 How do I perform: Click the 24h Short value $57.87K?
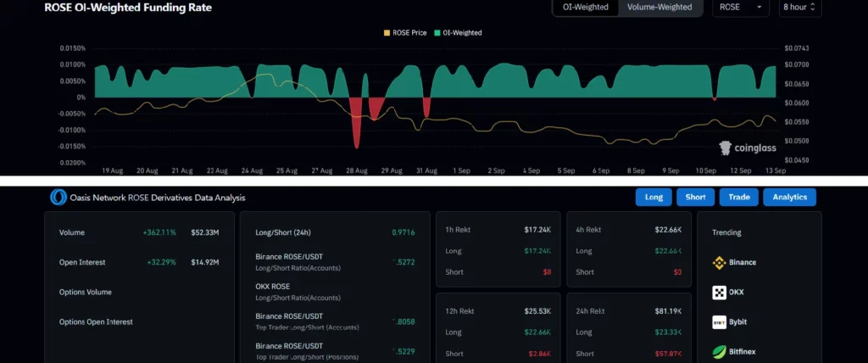click(x=668, y=354)
